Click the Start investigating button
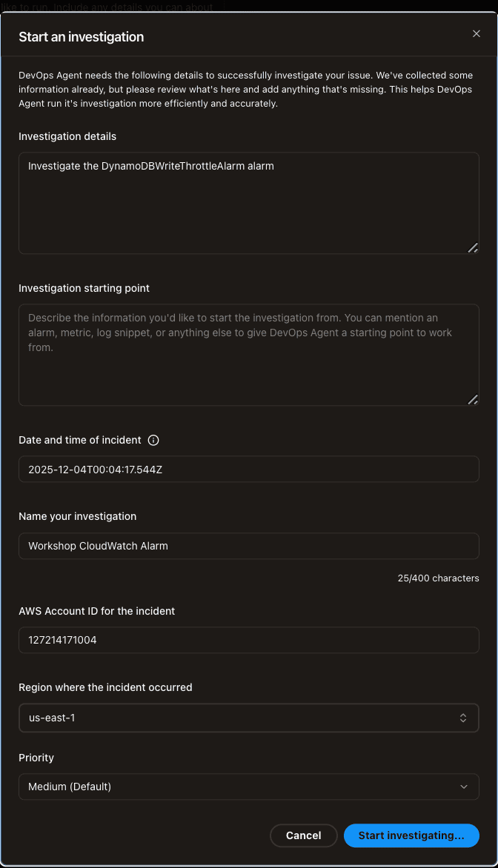The width and height of the screenshot is (498, 868). (x=411, y=835)
